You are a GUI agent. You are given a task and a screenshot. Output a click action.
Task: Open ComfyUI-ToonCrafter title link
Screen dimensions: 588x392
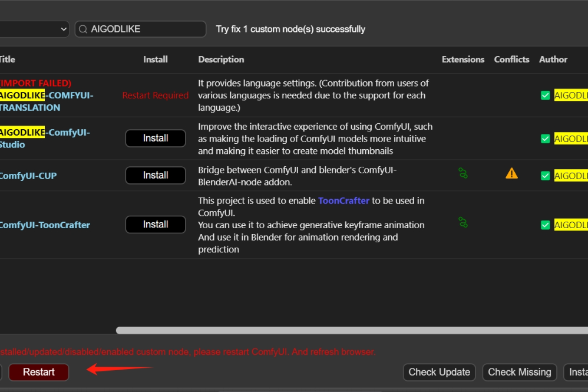[x=45, y=225]
